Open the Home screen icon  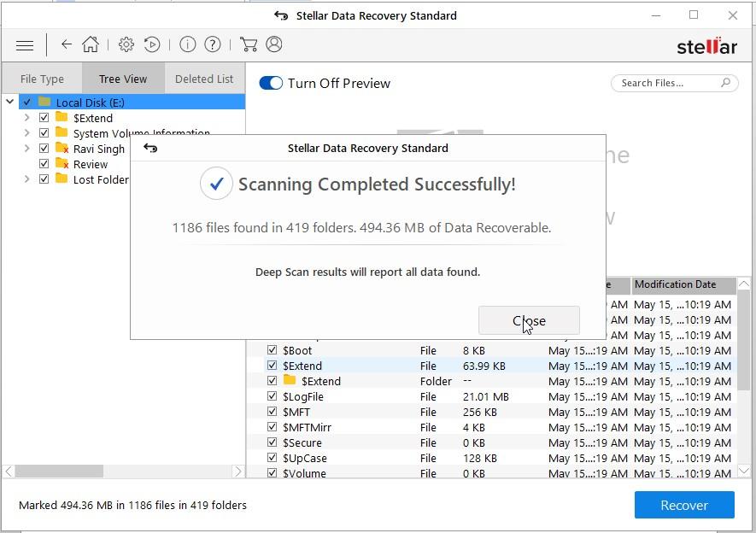coord(91,44)
